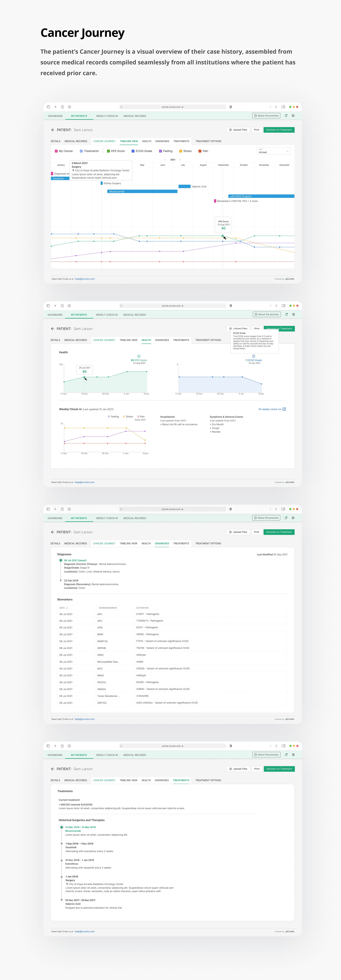Click browser back chevron in Health window toolbar
Screen dimensions: 341x980
point(276,306)
